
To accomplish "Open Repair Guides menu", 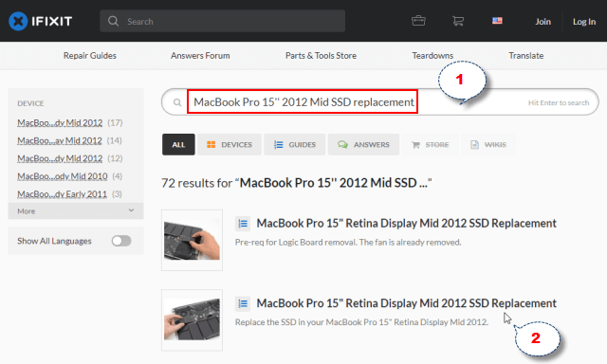I will (90, 55).
